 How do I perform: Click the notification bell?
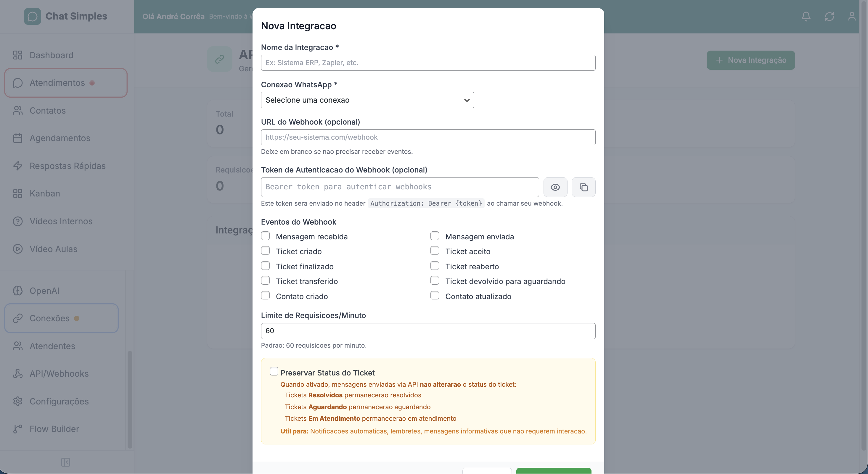[806, 16]
